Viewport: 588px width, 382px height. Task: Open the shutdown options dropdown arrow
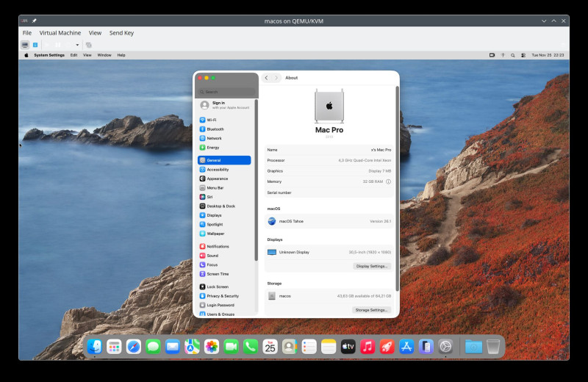(x=77, y=45)
